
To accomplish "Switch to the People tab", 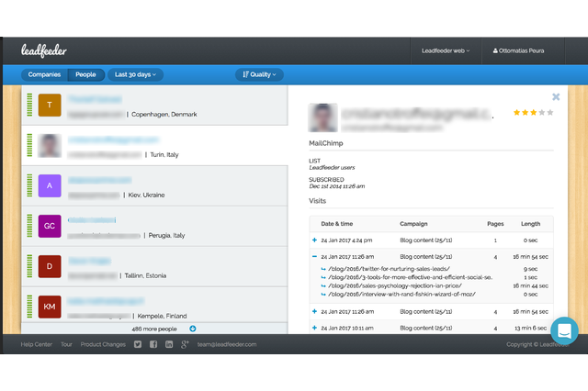I will click(85, 74).
